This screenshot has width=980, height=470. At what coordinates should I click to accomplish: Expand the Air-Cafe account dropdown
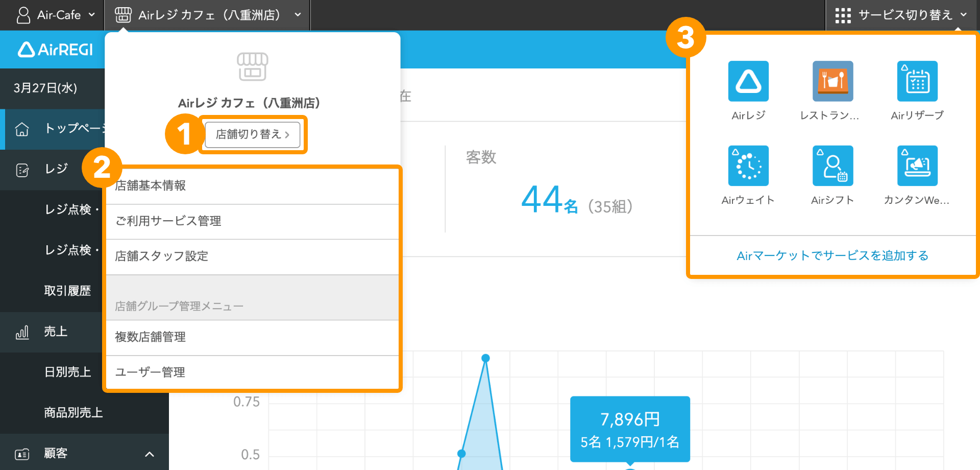coord(92,15)
